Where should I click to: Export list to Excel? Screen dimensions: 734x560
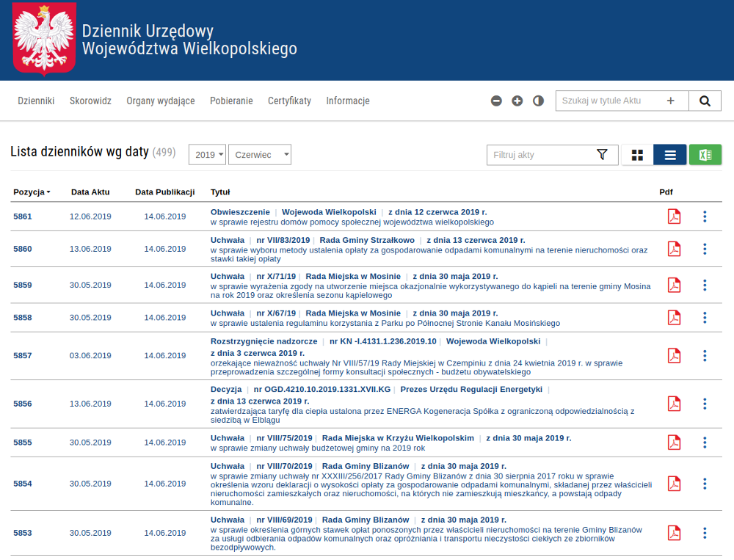pyautogui.click(x=705, y=155)
